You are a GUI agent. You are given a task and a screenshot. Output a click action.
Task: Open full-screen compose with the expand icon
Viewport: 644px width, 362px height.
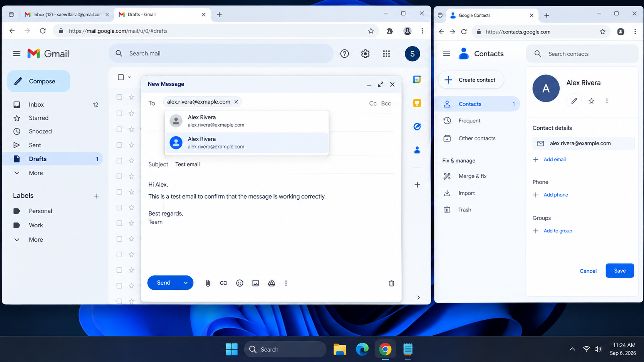(x=381, y=84)
